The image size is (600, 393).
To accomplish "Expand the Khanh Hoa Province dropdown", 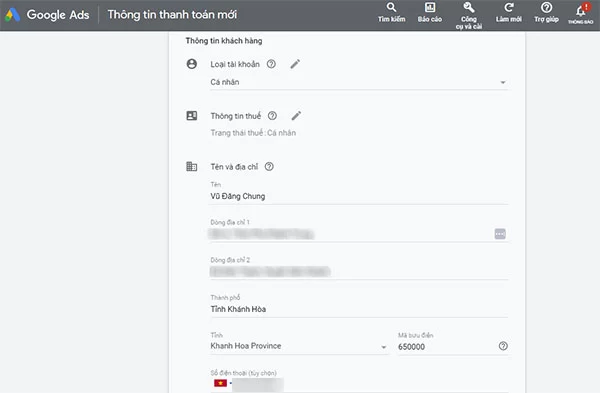I will tap(299, 346).
